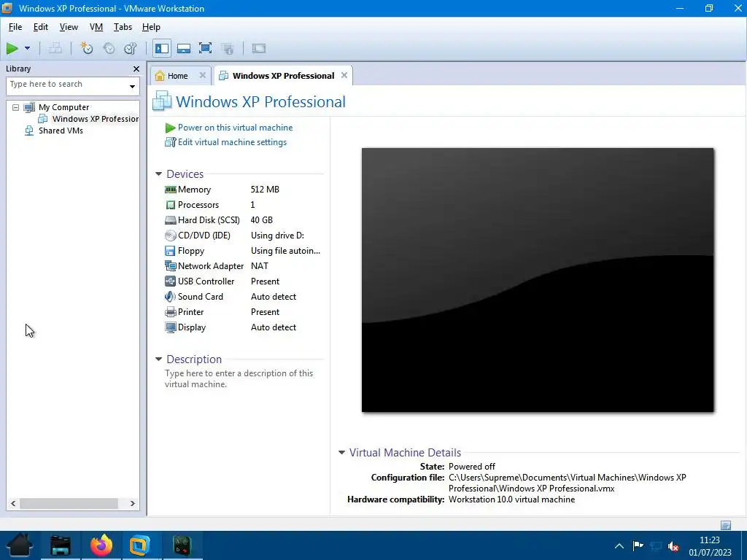The width and height of the screenshot is (747, 560).
Task: Open the USB Controller device entry
Action: pos(206,281)
